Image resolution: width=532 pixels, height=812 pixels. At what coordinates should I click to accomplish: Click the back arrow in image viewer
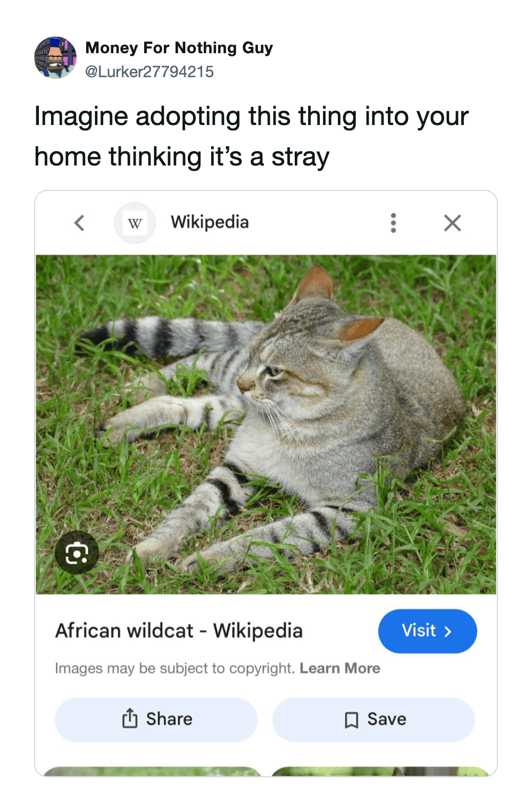[x=79, y=223]
